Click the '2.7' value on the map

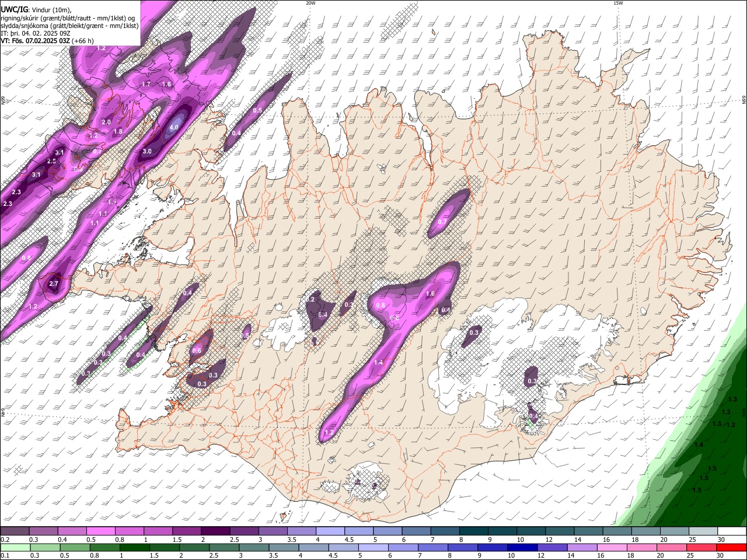[54, 283]
